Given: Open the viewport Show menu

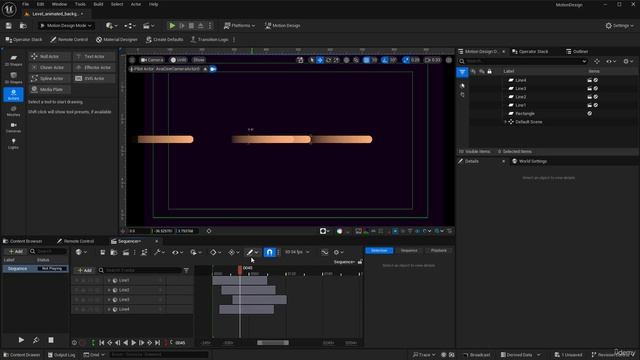Looking at the screenshot, I should pos(199,60).
